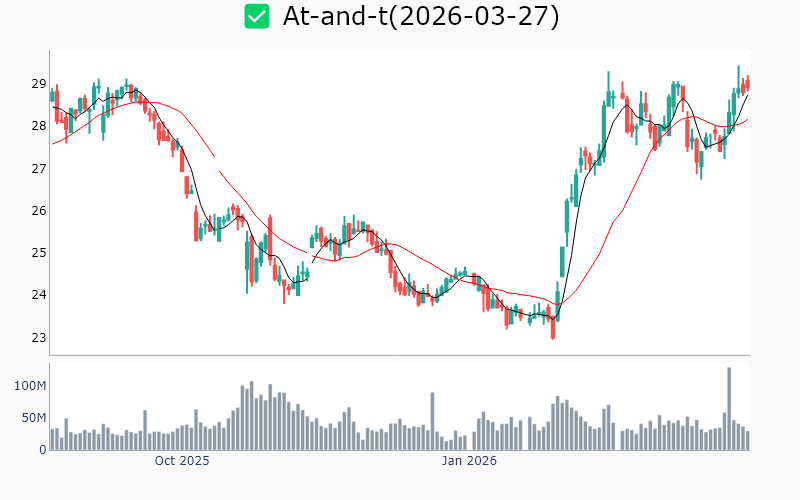Click the first candlestick at far left
This screenshot has height=500, width=800.
[52, 94]
